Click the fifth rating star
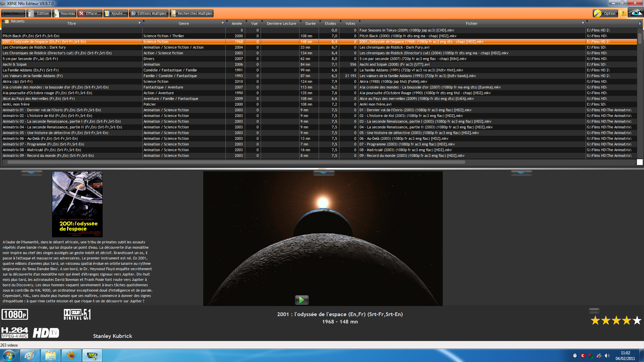This screenshot has height=362, width=644. tap(637, 321)
